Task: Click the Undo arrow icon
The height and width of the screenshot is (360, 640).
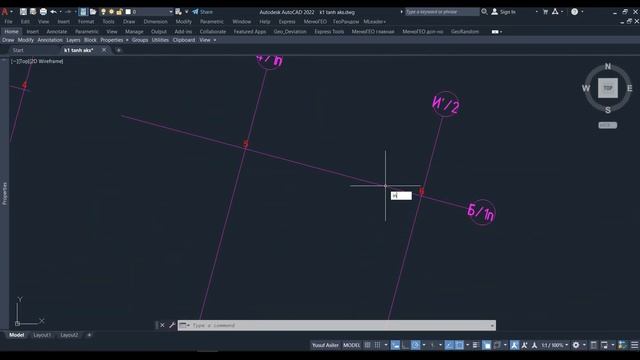Action: tap(53, 12)
